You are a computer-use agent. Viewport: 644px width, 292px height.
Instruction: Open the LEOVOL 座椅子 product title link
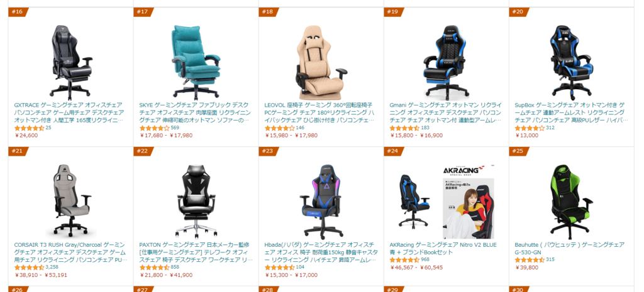[x=319, y=112]
